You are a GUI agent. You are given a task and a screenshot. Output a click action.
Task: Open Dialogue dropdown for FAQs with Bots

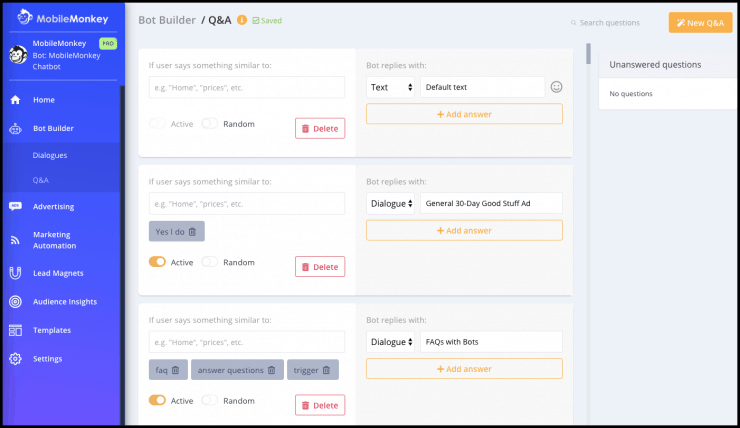[390, 342]
